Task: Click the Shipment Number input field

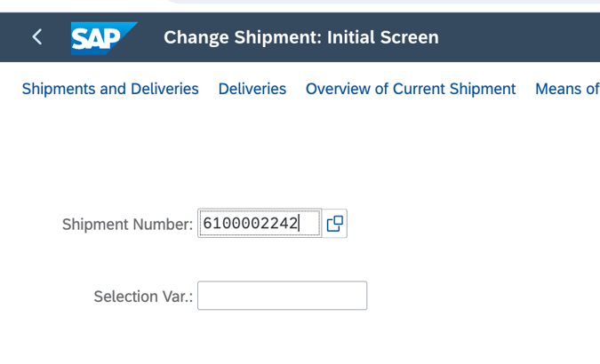Action: (260, 224)
